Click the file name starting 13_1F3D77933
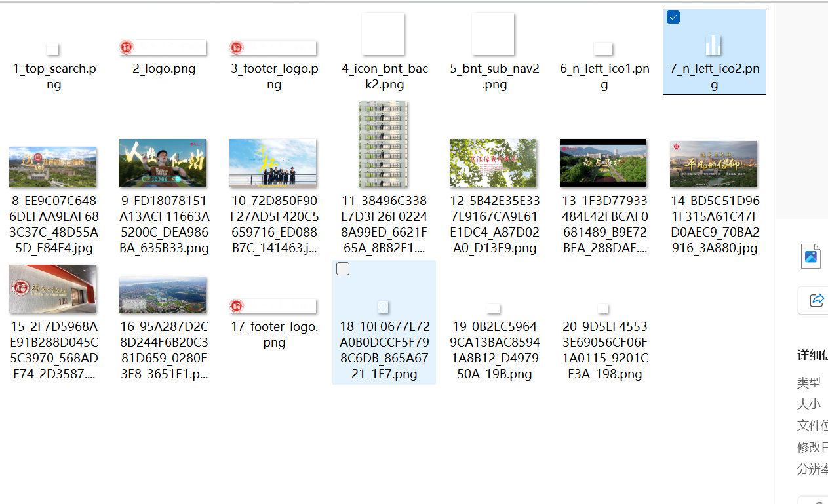The width and height of the screenshot is (828, 504). tap(604, 225)
